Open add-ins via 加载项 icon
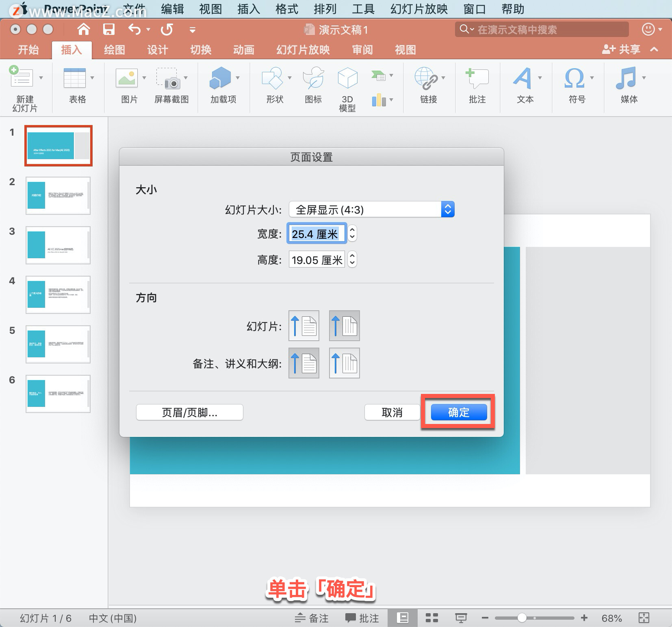The width and height of the screenshot is (672, 627). click(220, 77)
